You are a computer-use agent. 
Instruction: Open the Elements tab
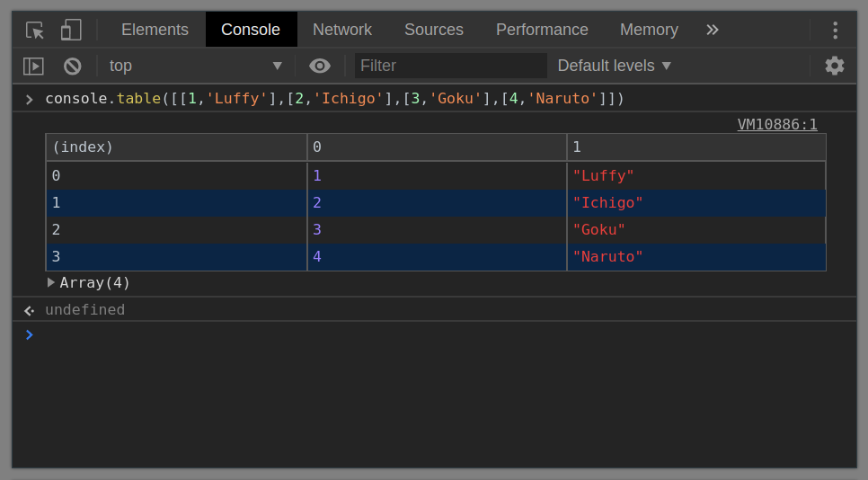point(155,30)
